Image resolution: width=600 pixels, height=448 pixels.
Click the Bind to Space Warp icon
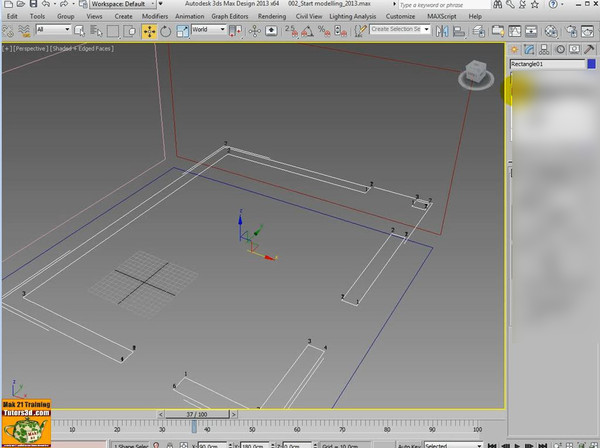click(24, 31)
